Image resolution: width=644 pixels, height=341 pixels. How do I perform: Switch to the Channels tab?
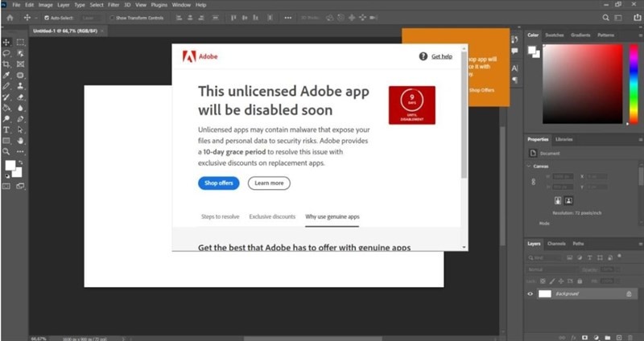pyautogui.click(x=556, y=244)
